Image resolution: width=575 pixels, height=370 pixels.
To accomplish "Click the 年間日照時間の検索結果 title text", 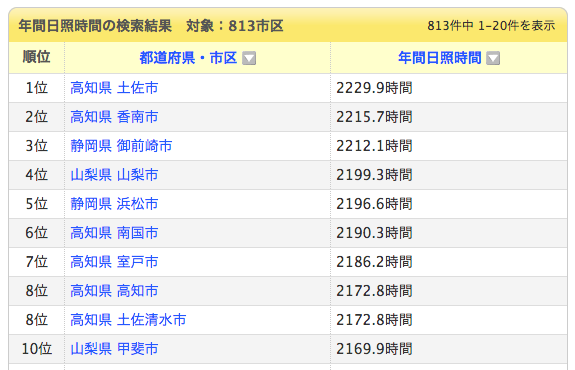I will coord(95,26).
